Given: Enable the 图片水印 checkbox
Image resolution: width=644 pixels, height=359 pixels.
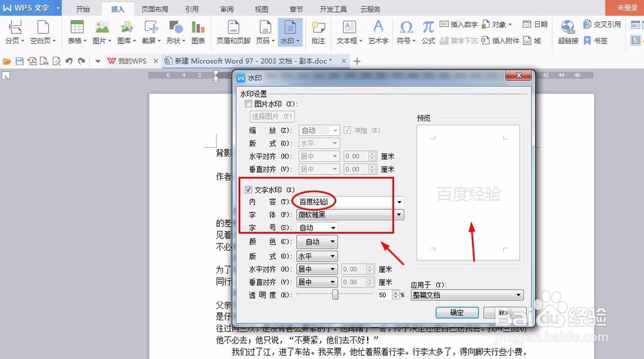Looking at the screenshot, I should click(249, 104).
